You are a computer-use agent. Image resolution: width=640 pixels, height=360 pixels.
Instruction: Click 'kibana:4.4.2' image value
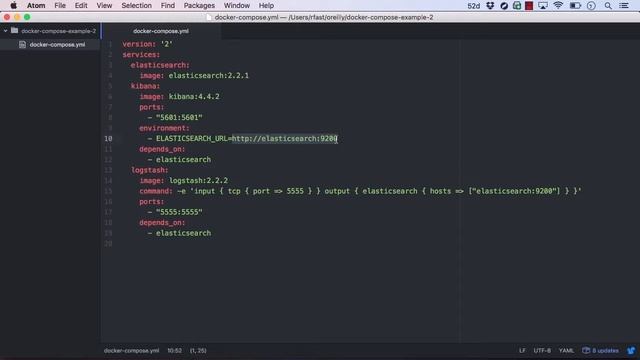(x=194, y=97)
